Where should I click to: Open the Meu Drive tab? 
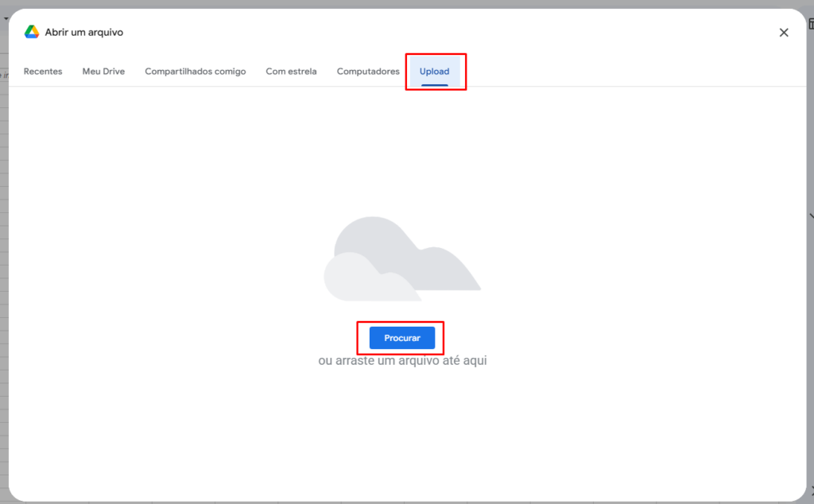point(103,72)
